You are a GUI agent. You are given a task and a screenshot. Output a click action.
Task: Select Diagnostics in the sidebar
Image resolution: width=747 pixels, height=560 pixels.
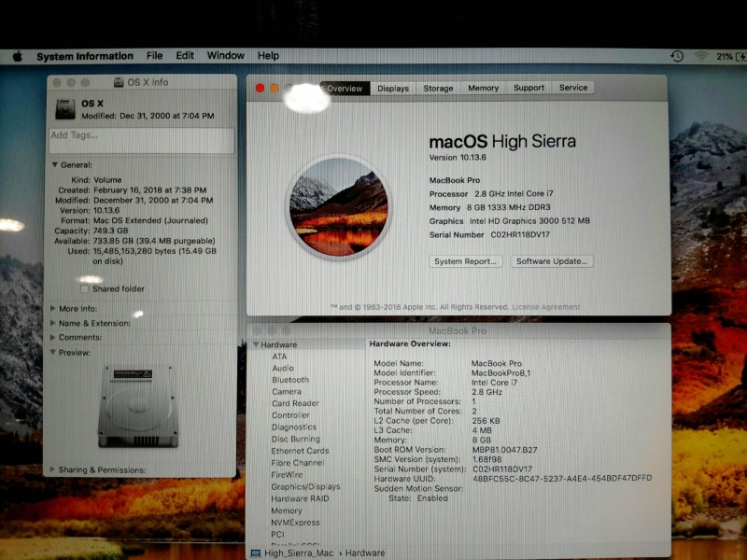coord(293,427)
